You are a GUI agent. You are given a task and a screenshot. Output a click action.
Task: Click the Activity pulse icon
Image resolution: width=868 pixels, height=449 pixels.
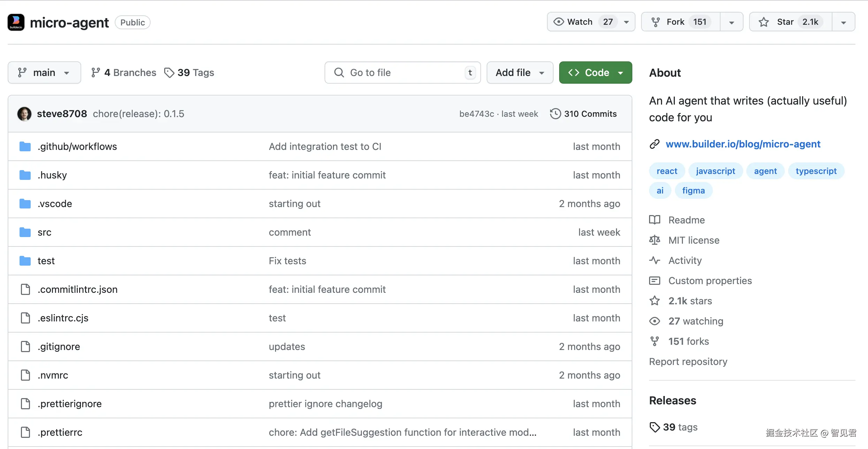click(654, 260)
